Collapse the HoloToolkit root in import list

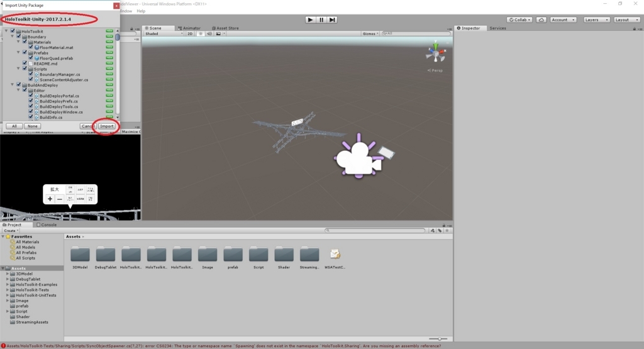point(6,31)
